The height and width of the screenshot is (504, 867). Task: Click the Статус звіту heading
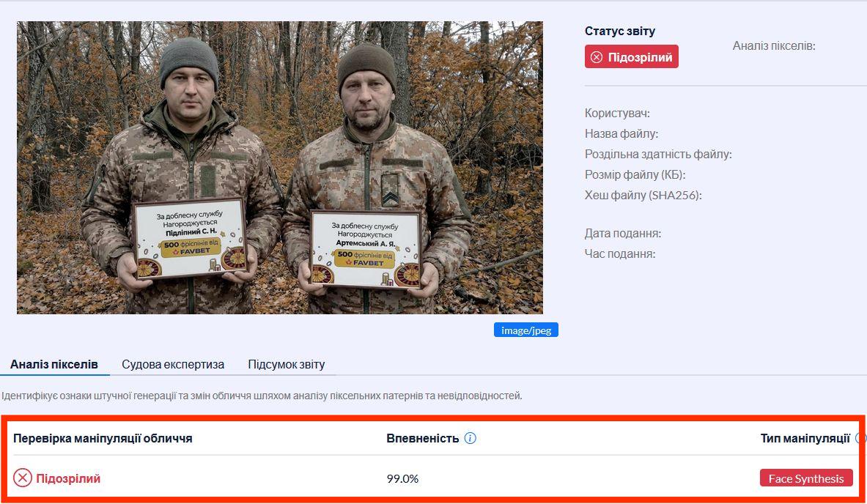click(620, 31)
